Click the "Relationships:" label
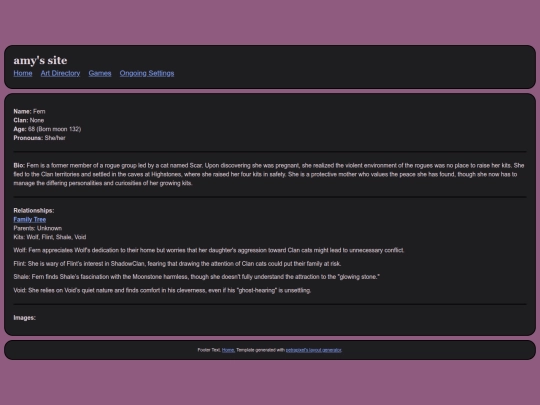This screenshot has height=405, width=540. coord(34,210)
